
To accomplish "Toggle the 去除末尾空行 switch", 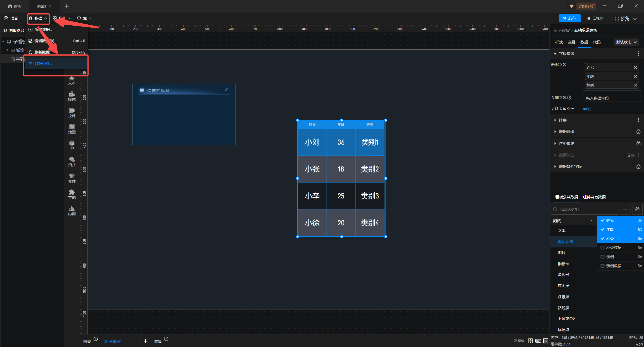I will pyautogui.click(x=587, y=109).
